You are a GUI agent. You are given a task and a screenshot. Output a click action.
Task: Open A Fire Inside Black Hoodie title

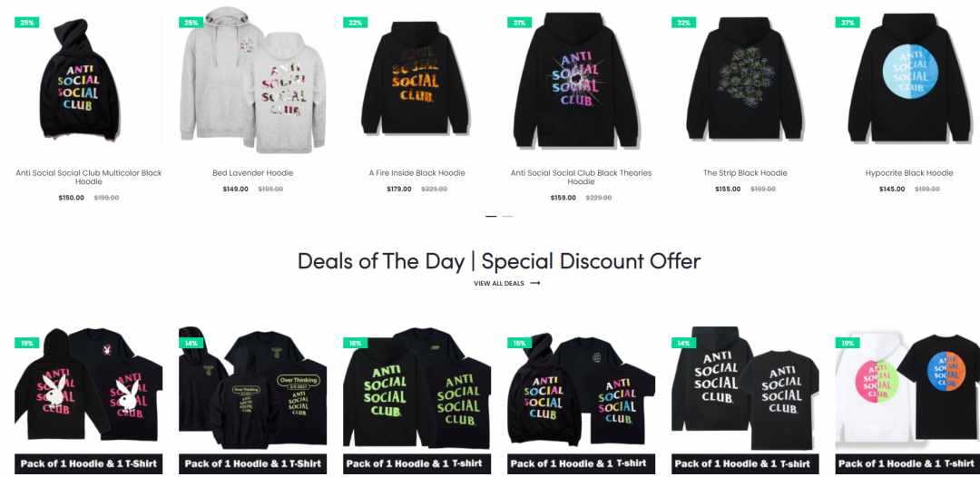[416, 173]
